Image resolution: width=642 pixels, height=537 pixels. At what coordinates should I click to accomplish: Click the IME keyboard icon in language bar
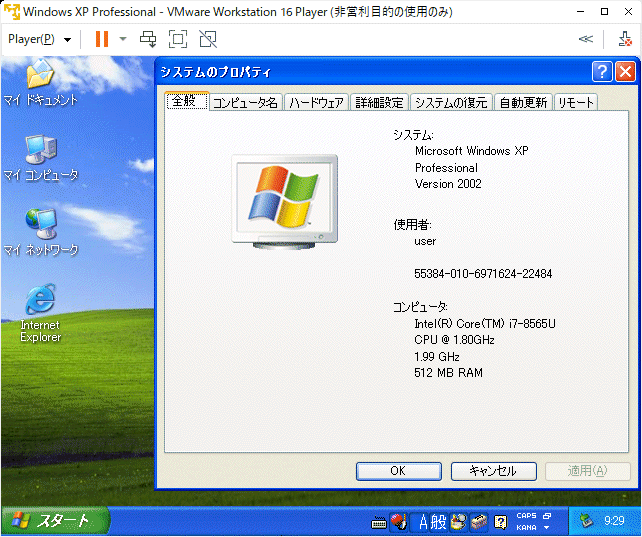(379, 522)
